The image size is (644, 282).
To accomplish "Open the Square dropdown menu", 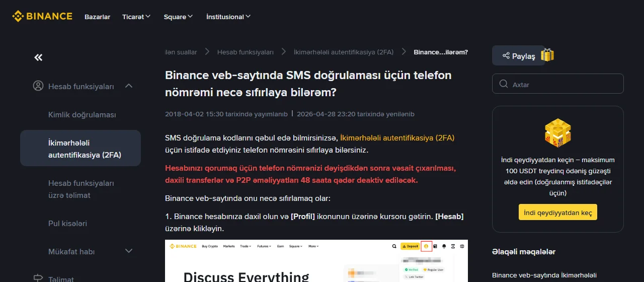I will click(x=179, y=17).
